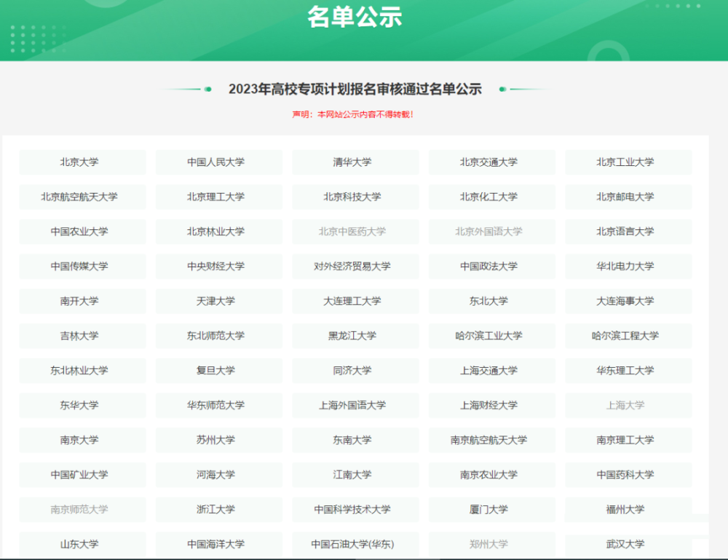Viewport: 728px width, 560px height.
Task: Choose 大连理工大学
Action: [356, 301]
